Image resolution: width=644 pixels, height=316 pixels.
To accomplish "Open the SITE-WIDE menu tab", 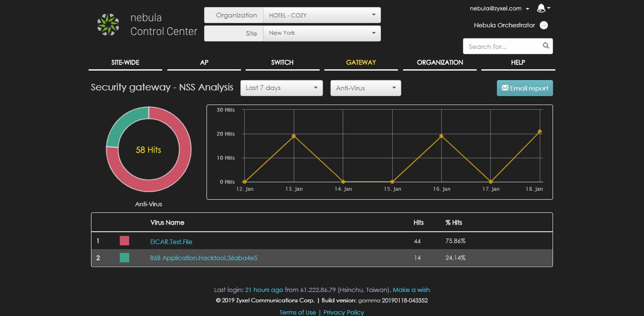I will (x=125, y=63).
